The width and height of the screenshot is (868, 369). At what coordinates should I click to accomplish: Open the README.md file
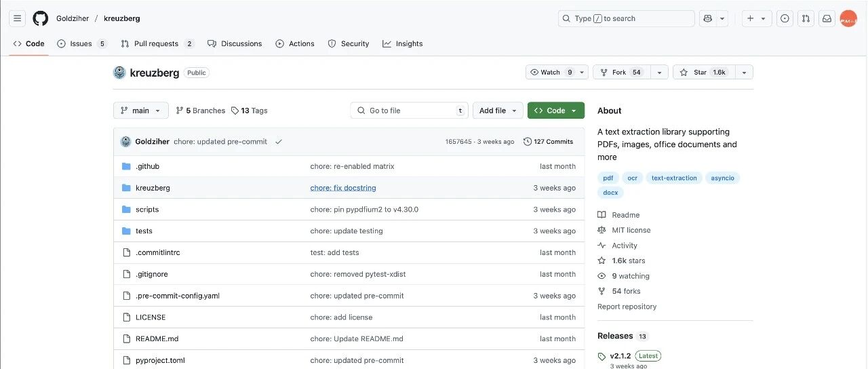(x=157, y=338)
